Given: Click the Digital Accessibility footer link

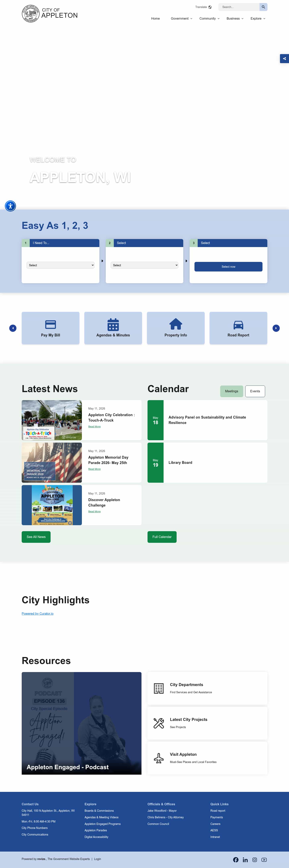Looking at the screenshot, I should (x=96, y=837).
